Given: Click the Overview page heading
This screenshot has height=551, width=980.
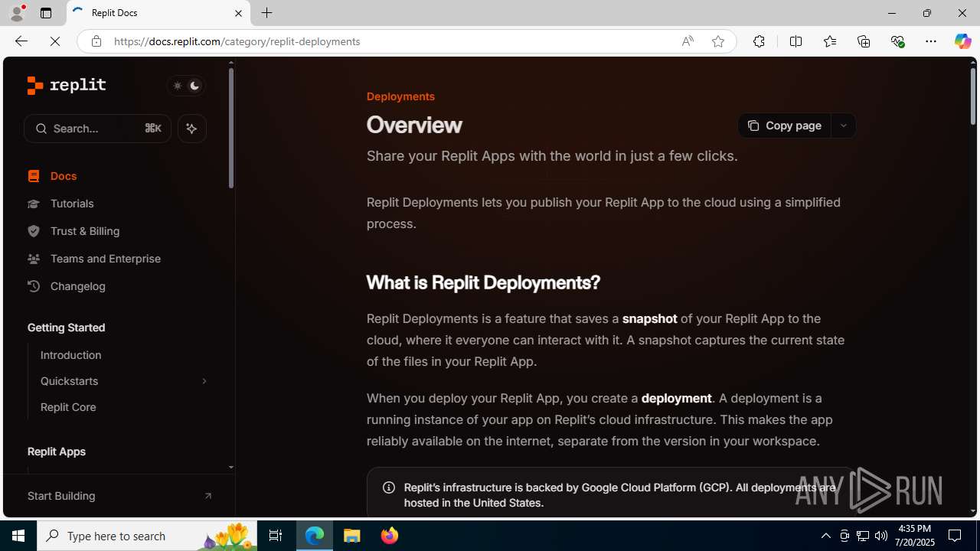Looking at the screenshot, I should pos(414,125).
